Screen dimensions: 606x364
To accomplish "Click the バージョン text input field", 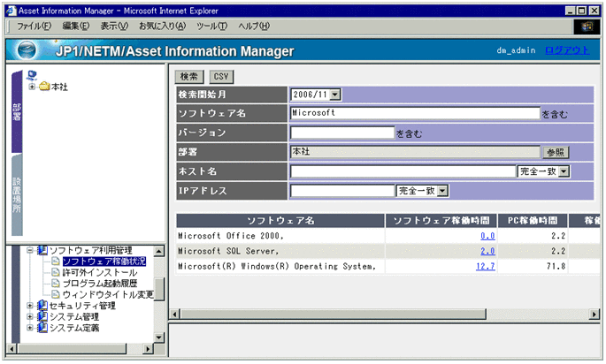I will 341,133.
